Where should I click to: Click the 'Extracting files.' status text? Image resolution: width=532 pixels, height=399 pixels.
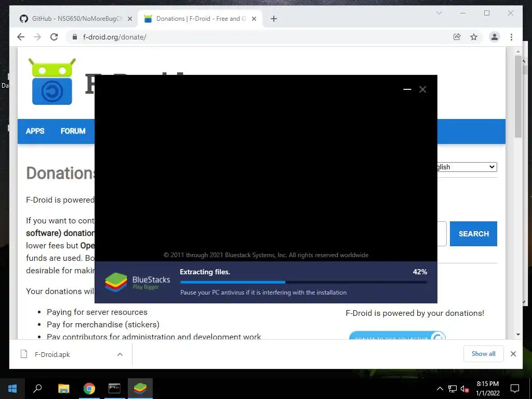pos(205,272)
